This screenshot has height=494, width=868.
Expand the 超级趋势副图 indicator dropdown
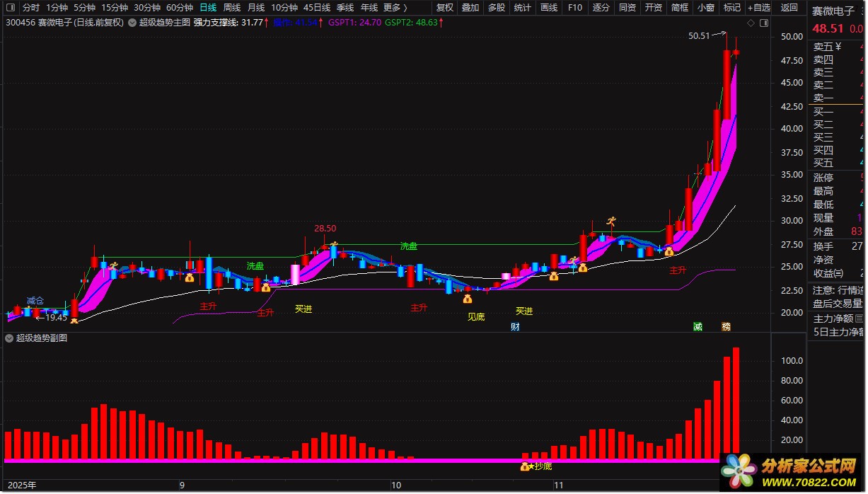(9, 338)
